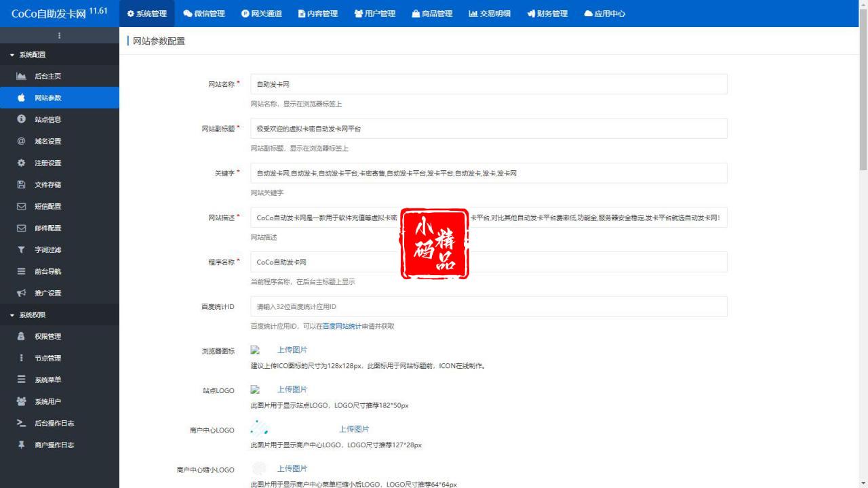Image resolution: width=868 pixels, height=488 pixels.
Task: Click the page vertical scrollbar thumb
Action: click(x=863, y=88)
